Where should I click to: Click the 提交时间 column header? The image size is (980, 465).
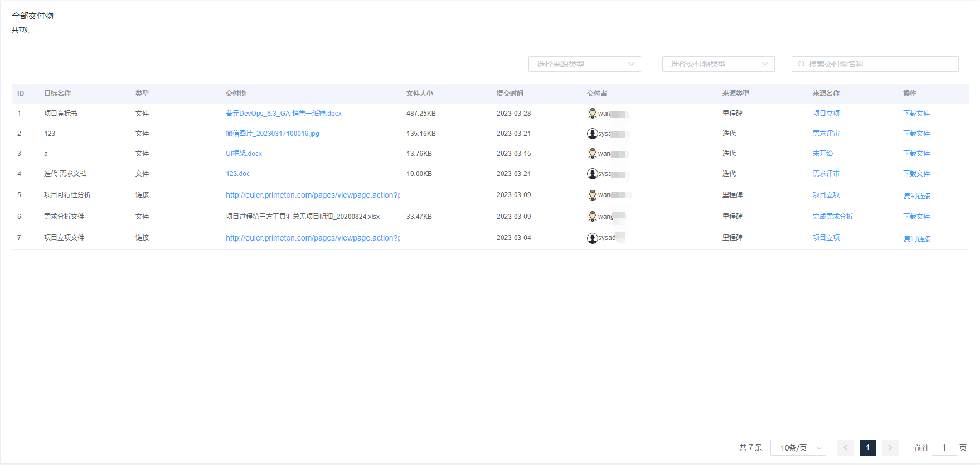coord(510,94)
